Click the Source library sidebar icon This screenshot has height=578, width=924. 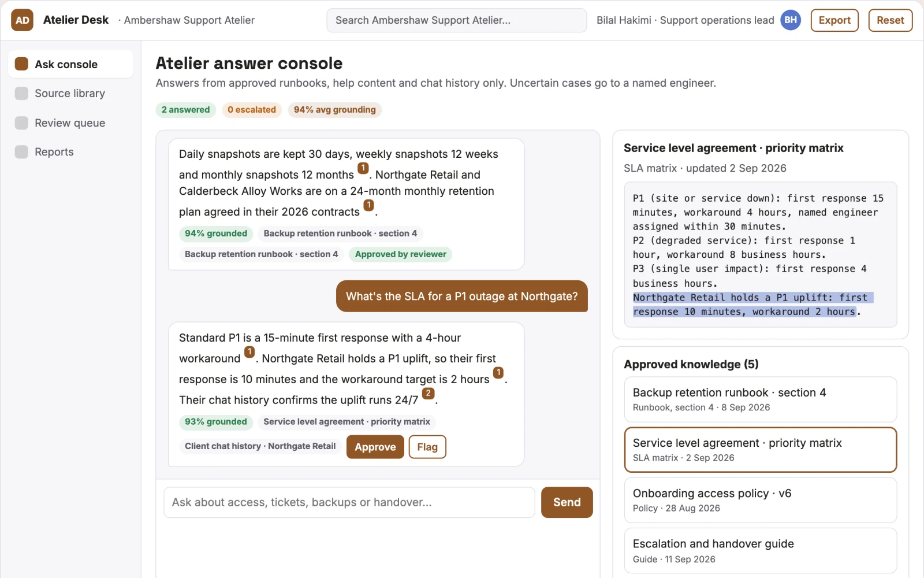(x=21, y=93)
